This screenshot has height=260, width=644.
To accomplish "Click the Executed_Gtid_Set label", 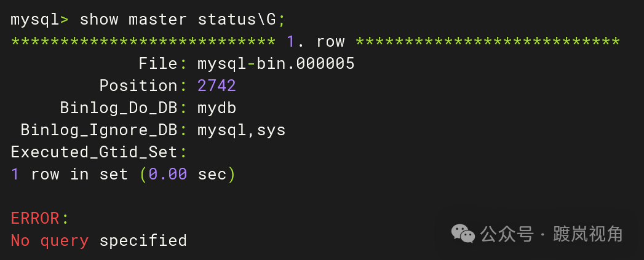I will (94, 152).
